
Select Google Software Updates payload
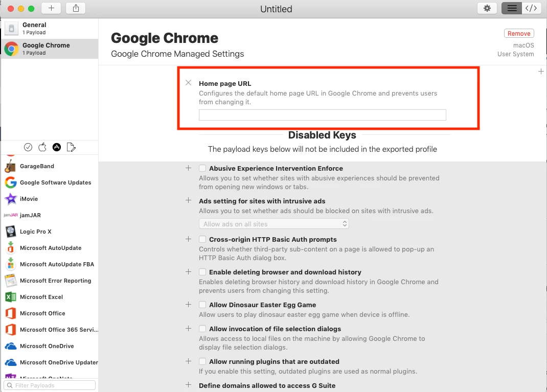tap(50, 182)
